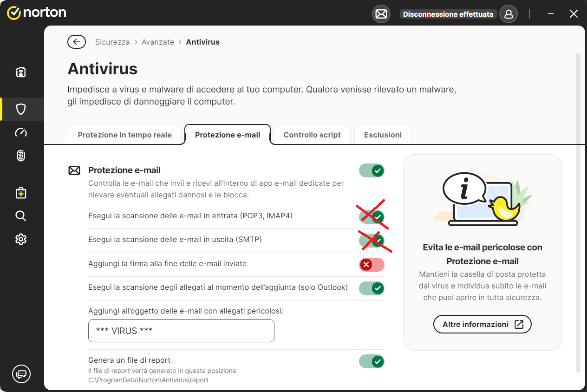Image resolution: width=587 pixels, height=392 pixels.
Task: Open the Performance speedometer sidebar icon
Action: (21, 132)
